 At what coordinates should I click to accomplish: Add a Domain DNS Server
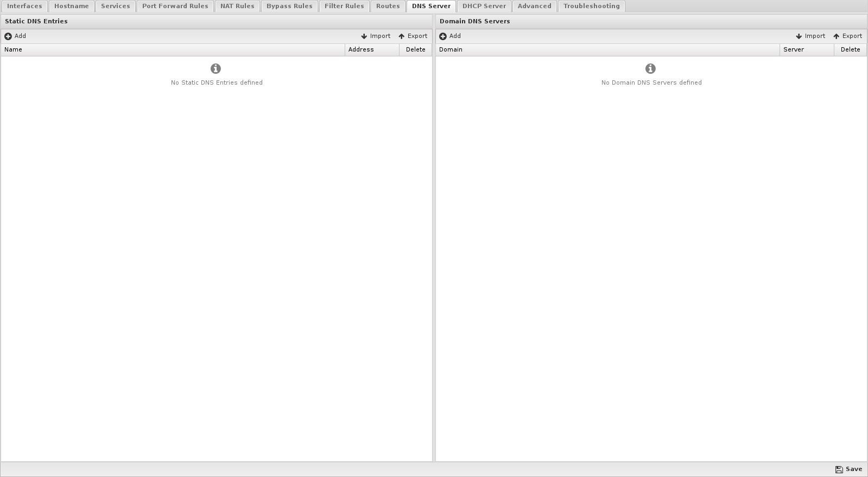(x=450, y=36)
